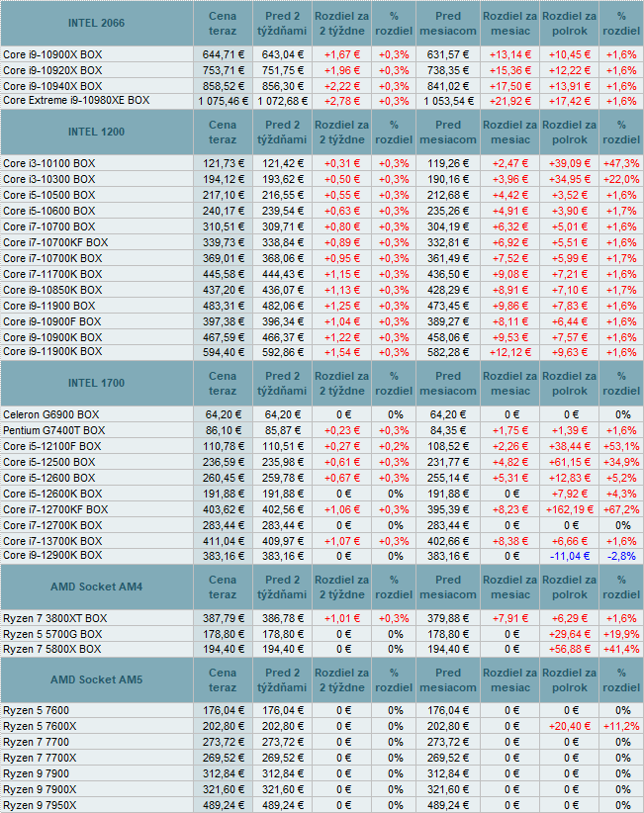Click the INTEL 2066 section header
This screenshot has height=813, width=644.
(97, 23)
